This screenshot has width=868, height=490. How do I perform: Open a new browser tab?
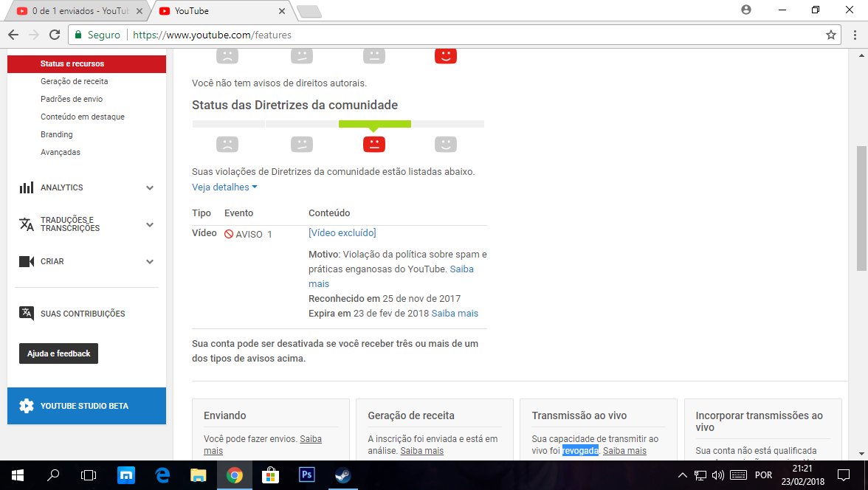pyautogui.click(x=309, y=11)
